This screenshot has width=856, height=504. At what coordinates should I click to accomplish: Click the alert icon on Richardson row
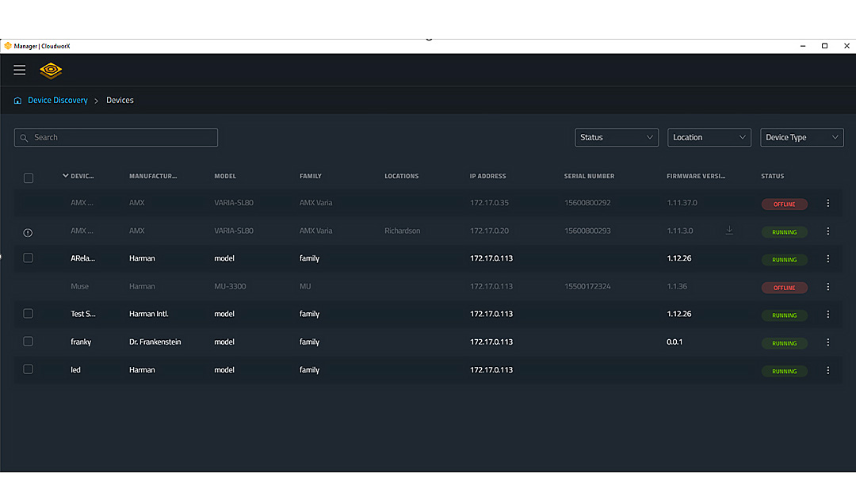pyautogui.click(x=28, y=232)
